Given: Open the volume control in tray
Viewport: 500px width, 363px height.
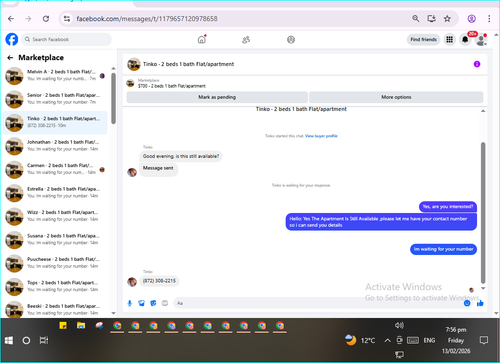Looking at the screenshot, I should click(x=399, y=325).
